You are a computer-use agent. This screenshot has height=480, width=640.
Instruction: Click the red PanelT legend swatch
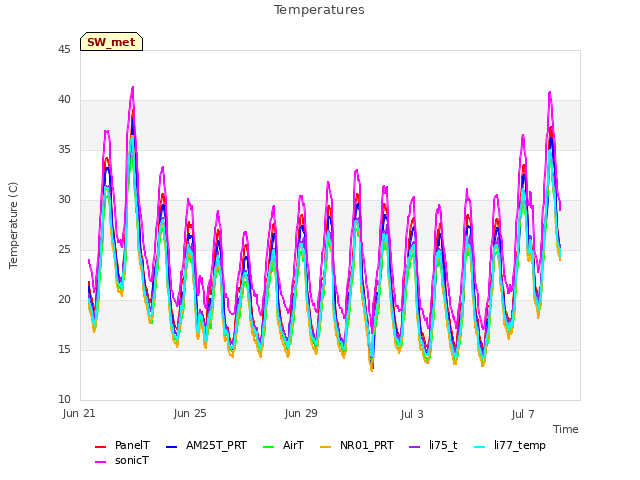click(100, 447)
